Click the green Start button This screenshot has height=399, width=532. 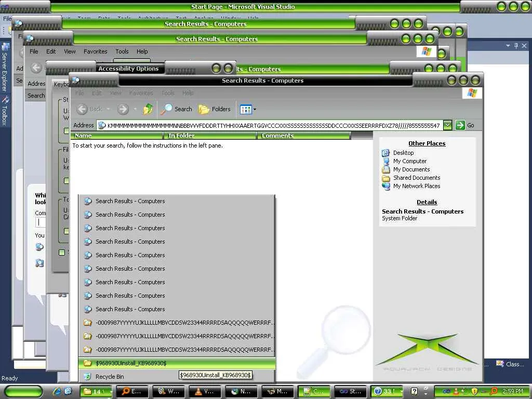[23, 392]
